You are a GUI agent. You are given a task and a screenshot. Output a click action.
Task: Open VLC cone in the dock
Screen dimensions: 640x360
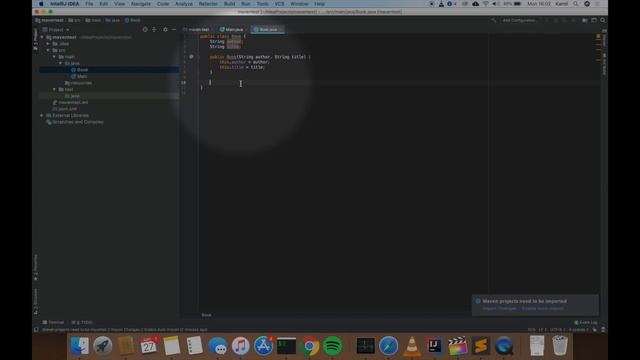point(412,346)
